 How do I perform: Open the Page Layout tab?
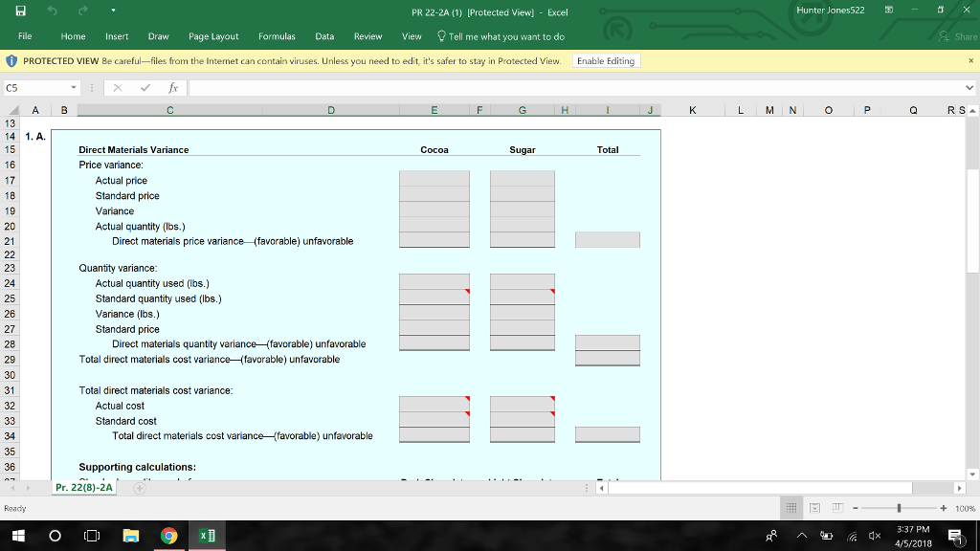tap(213, 36)
